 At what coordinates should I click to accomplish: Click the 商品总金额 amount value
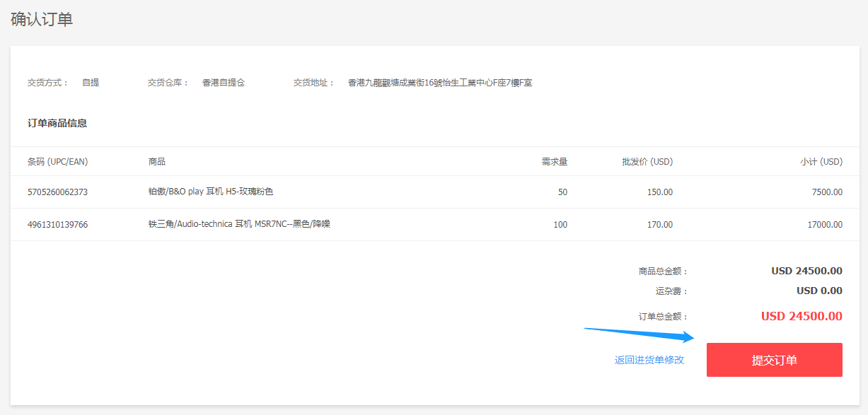pyautogui.click(x=806, y=271)
